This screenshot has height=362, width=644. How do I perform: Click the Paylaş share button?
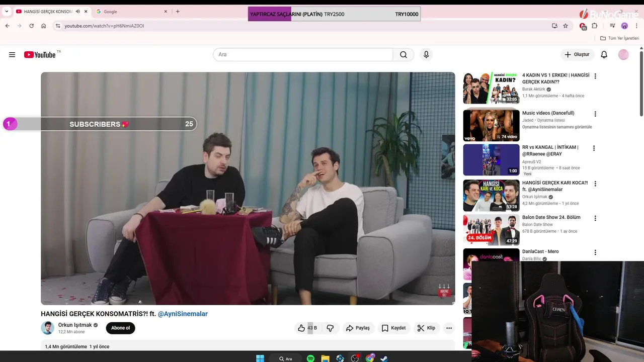point(358,328)
